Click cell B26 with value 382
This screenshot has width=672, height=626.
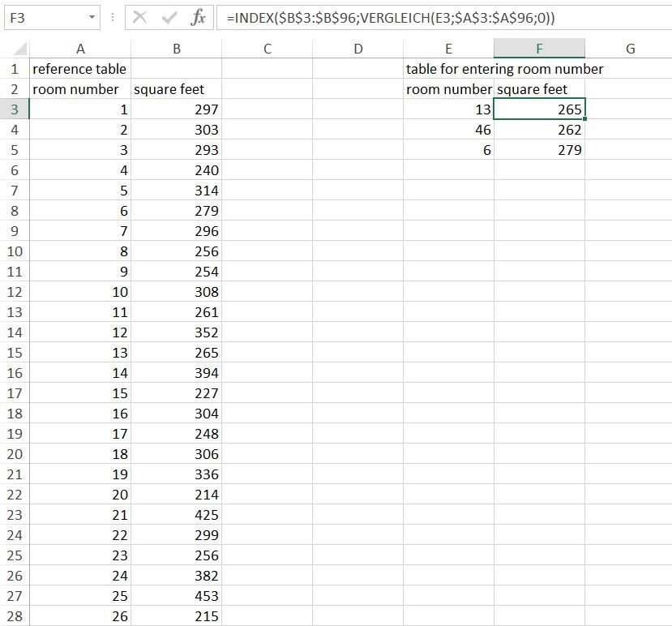coord(176,576)
